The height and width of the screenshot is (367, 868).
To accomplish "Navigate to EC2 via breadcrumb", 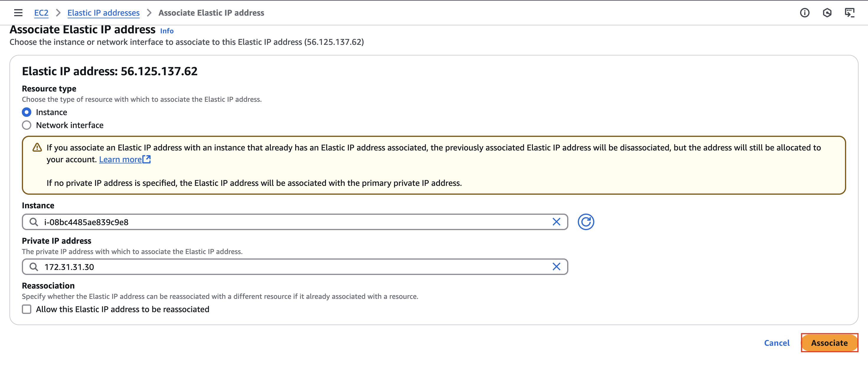I will pyautogui.click(x=41, y=12).
